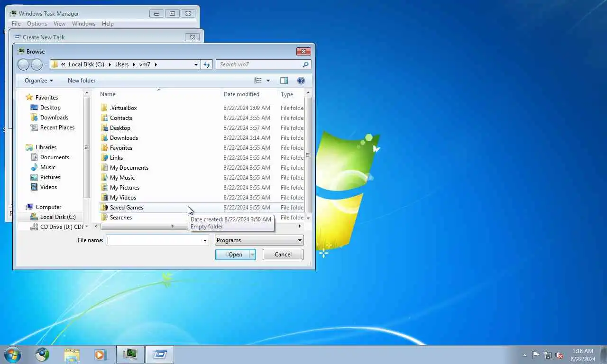Image resolution: width=607 pixels, height=364 pixels.
Task: Select Pictures library
Action: (x=50, y=177)
